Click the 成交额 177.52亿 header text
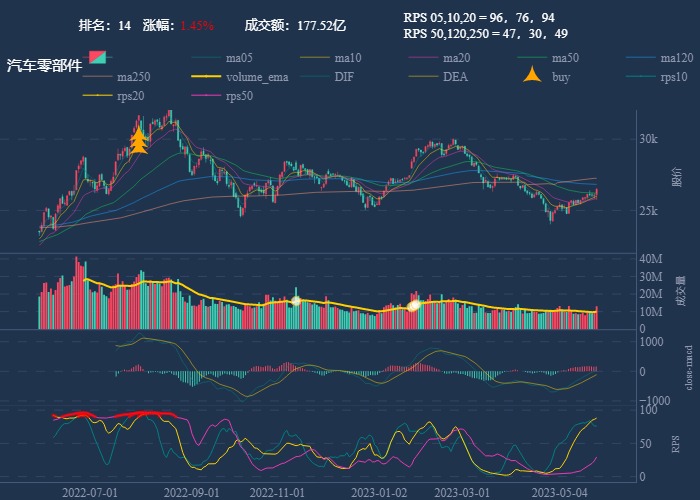This screenshot has width=700, height=500. point(295,25)
